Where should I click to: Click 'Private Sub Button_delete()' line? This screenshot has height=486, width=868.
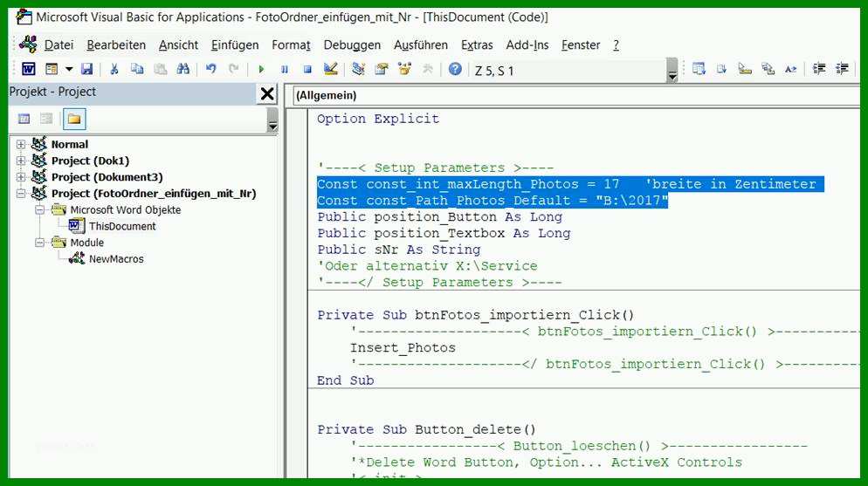click(426, 429)
